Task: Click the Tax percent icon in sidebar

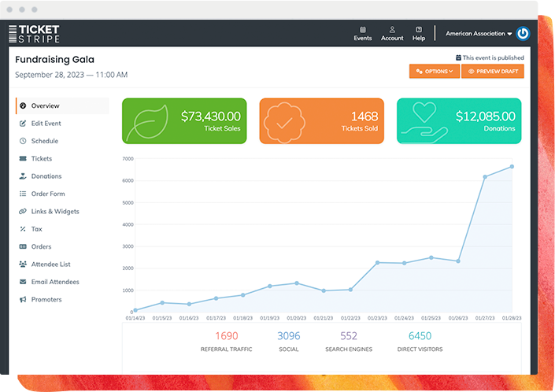Action: point(23,229)
